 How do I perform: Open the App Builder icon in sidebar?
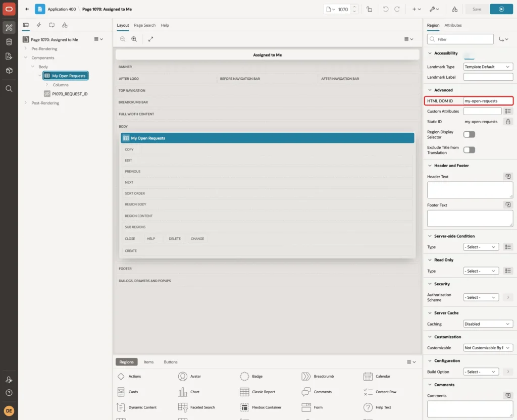(x=9, y=28)
